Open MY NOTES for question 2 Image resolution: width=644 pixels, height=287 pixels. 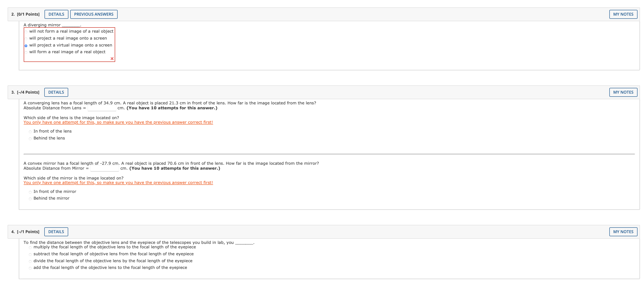click(x=623, y=14)
